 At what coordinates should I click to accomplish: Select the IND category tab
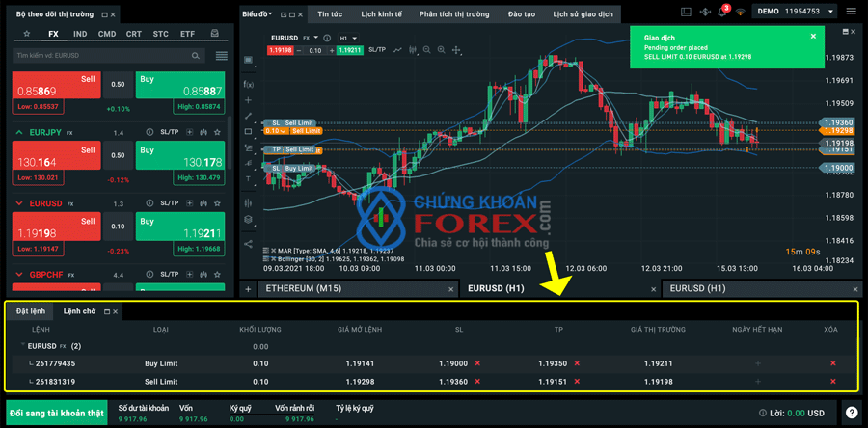coord(80,34)
